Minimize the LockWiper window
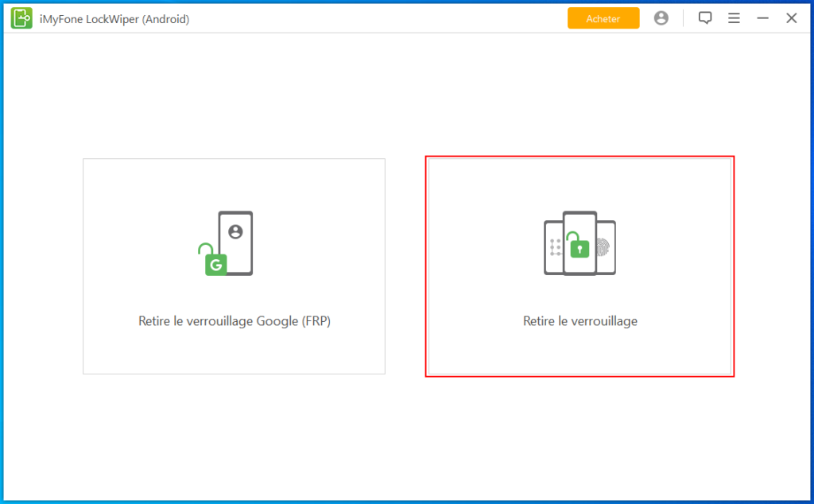814x504 pixels. (x=762, y=18)
